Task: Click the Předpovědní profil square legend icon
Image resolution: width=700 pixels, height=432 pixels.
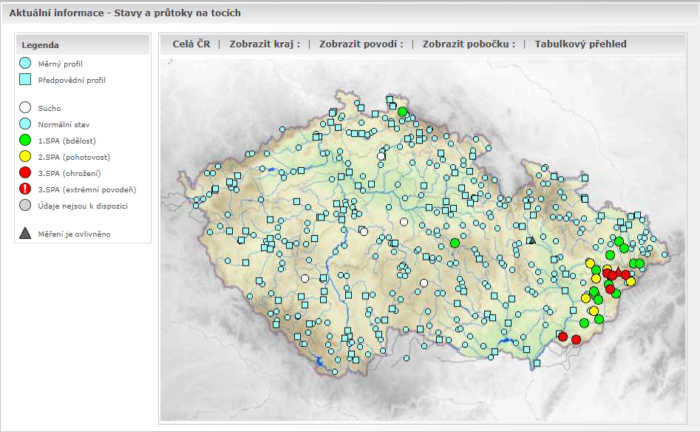Action: coord(25,80)
